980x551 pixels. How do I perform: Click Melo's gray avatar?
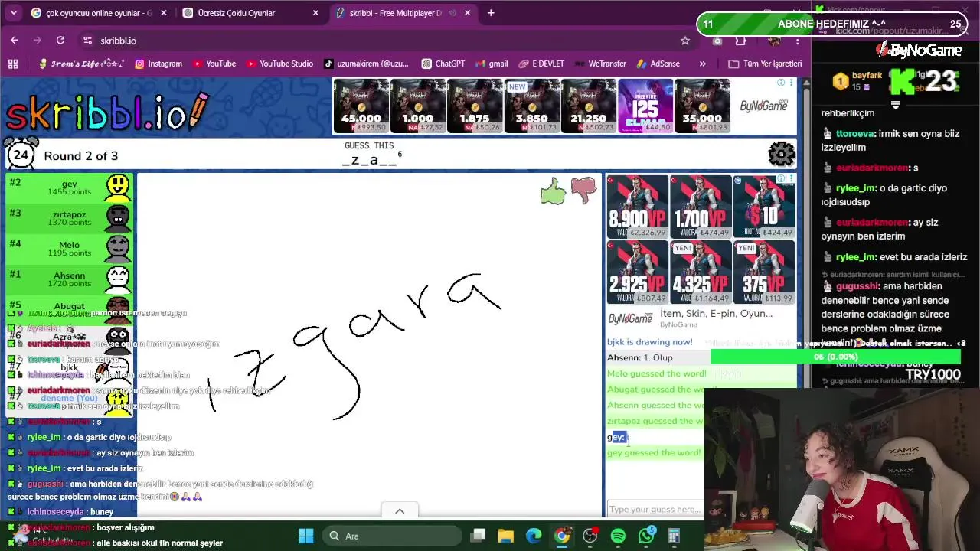118,249
